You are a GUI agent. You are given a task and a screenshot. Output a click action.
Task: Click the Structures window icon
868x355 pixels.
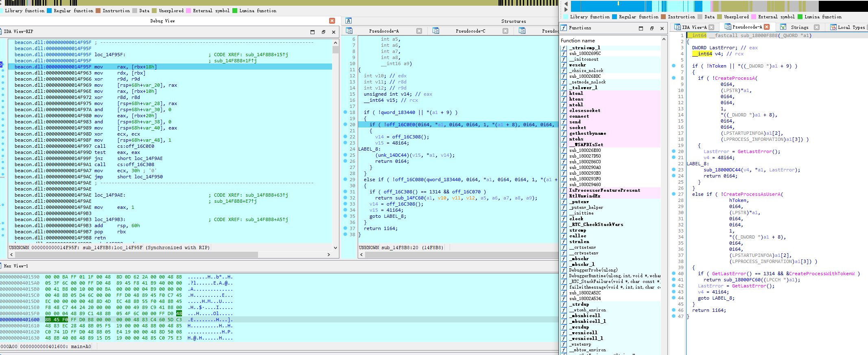coord(349,21)
